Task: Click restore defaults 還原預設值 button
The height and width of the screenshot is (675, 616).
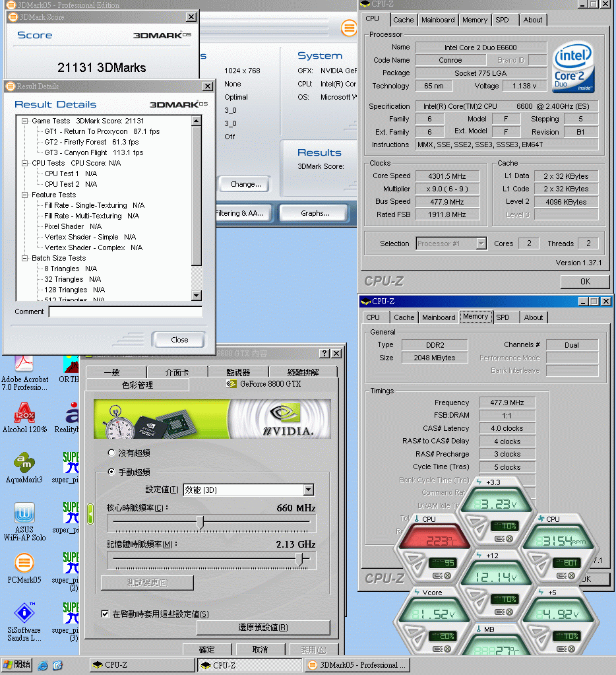Action: pos(263,627)
